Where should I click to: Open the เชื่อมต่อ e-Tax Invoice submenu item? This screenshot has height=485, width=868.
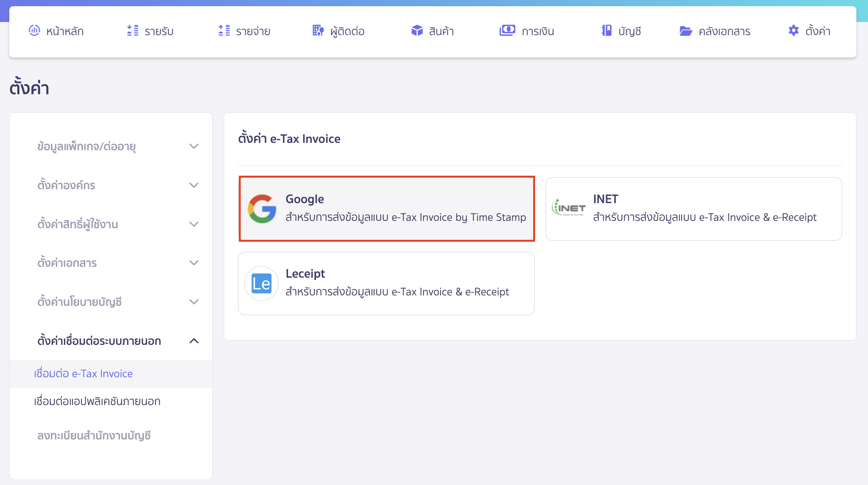pyautogui.click(x=83, y=374)
